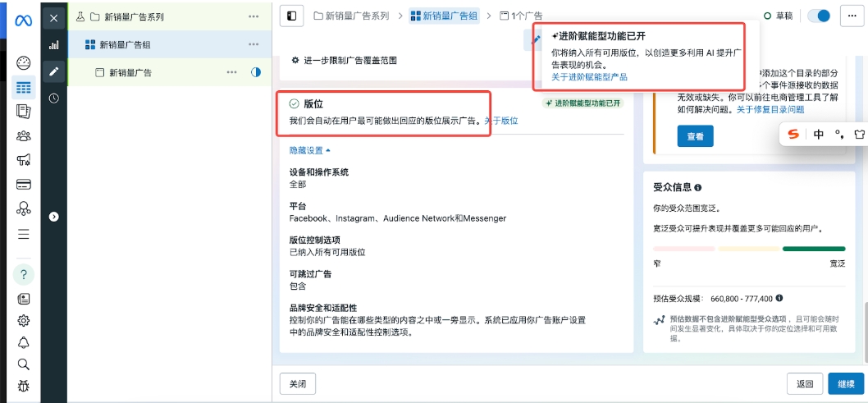Click the pencil icon beside the tooltip
Viewport: 868px width, 403px height.
(x=536, y=39)
